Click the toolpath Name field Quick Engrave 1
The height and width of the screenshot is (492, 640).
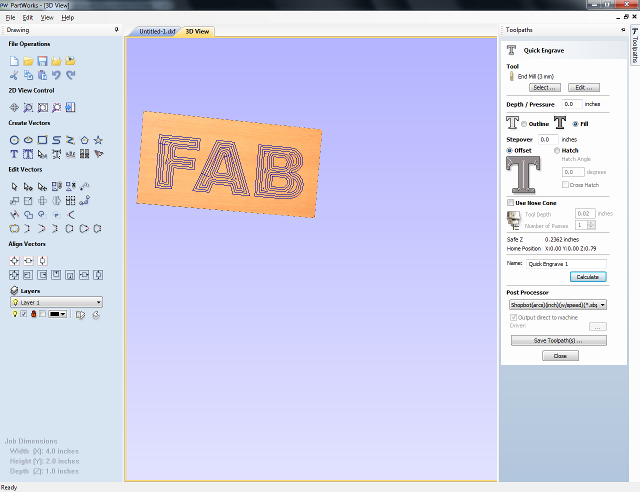click(x=566, y=264)
